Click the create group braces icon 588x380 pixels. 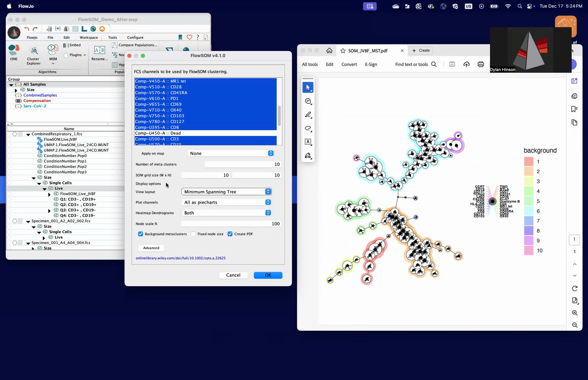point(58,29)
